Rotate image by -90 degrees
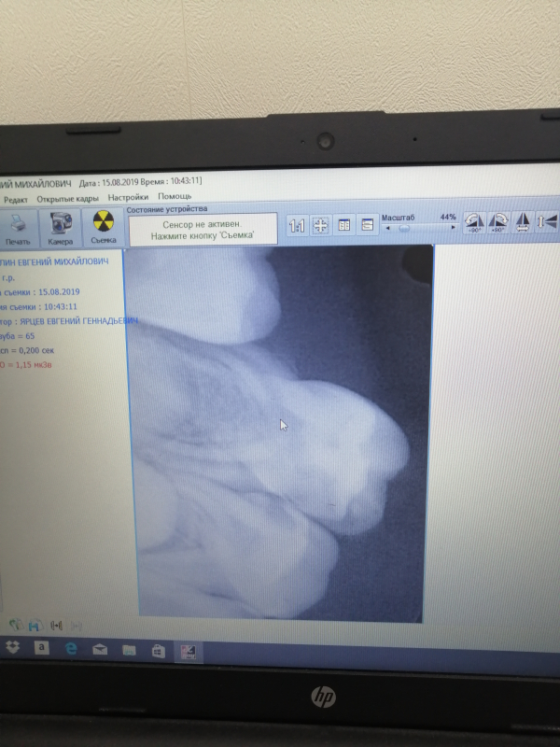The image size is (560, 747). pyautogui.click(x=474, y=224)
